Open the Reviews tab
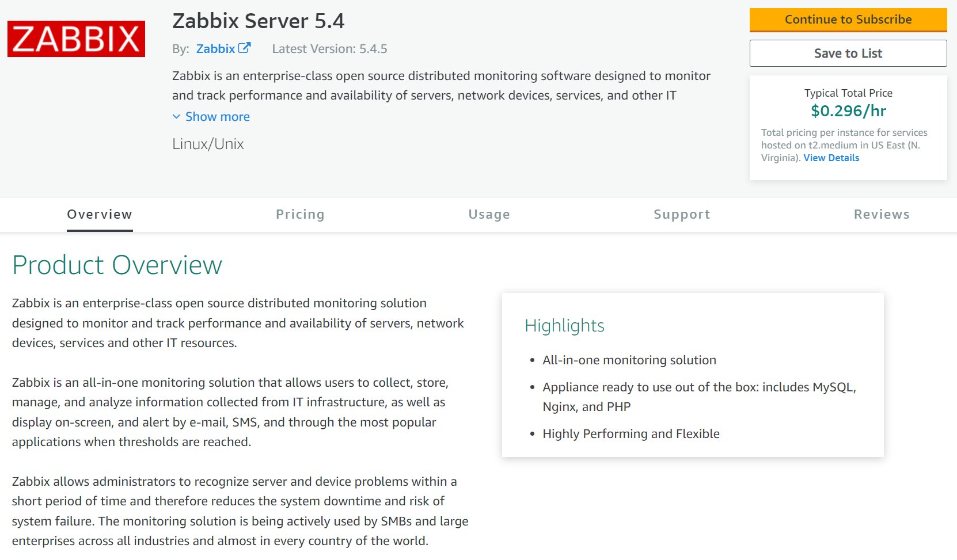Viewport: 957px width, 560px height. coord(882,214)
